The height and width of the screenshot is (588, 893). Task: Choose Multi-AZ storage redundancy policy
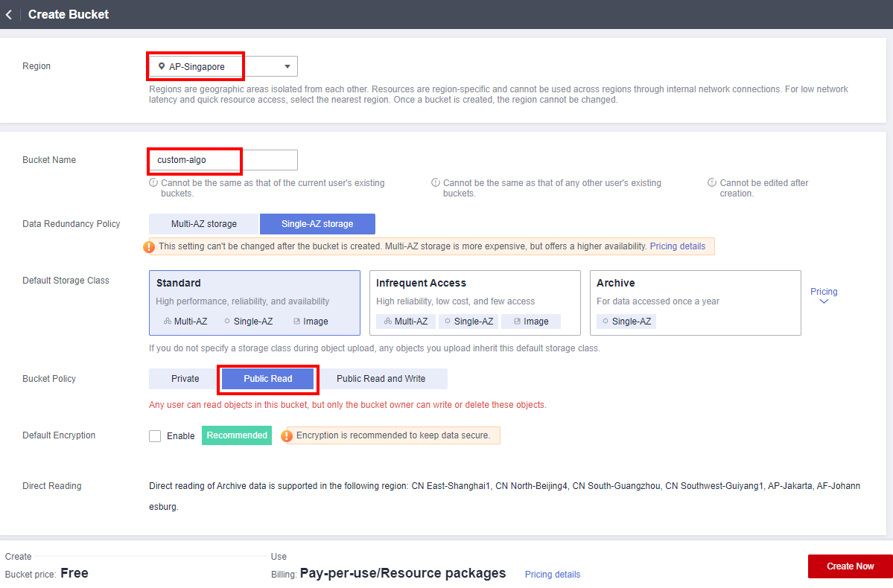[x=203, y=224]
